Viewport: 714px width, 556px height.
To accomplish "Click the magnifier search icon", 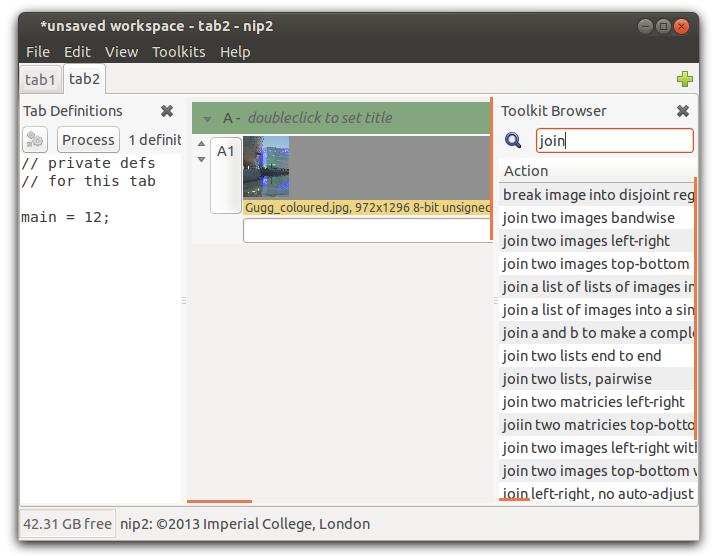I will coord(513,140).
